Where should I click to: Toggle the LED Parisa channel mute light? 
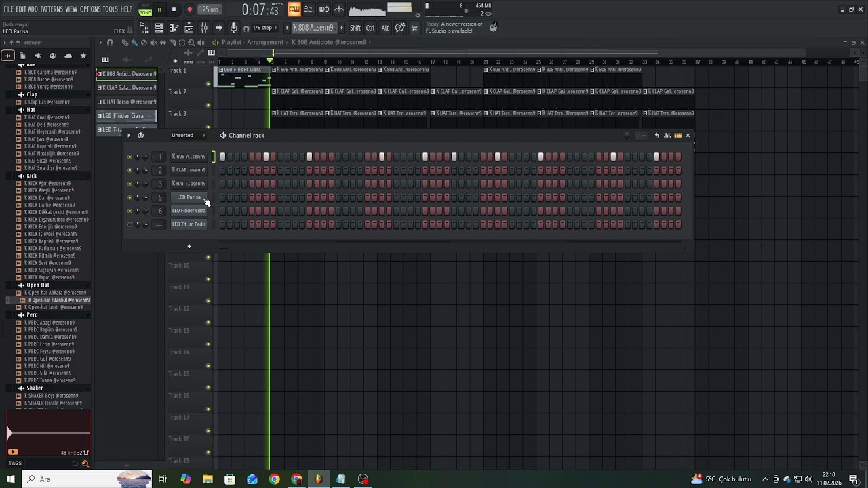[130, 197]
